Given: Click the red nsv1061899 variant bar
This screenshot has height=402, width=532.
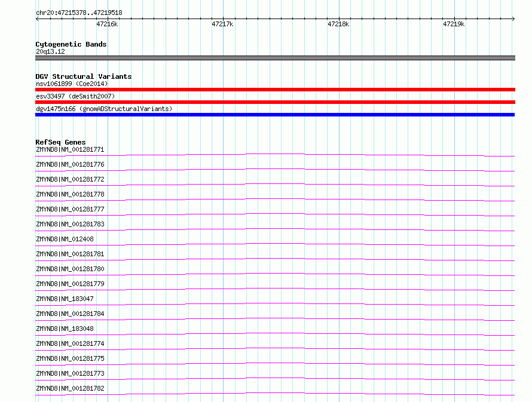Looking at the screenshot, I should tap(275, 90).
